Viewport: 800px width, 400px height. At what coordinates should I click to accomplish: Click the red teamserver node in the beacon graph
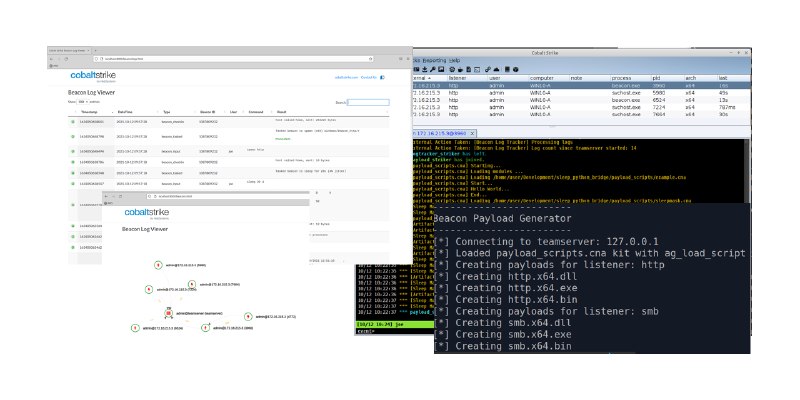(x=168, y=313)
